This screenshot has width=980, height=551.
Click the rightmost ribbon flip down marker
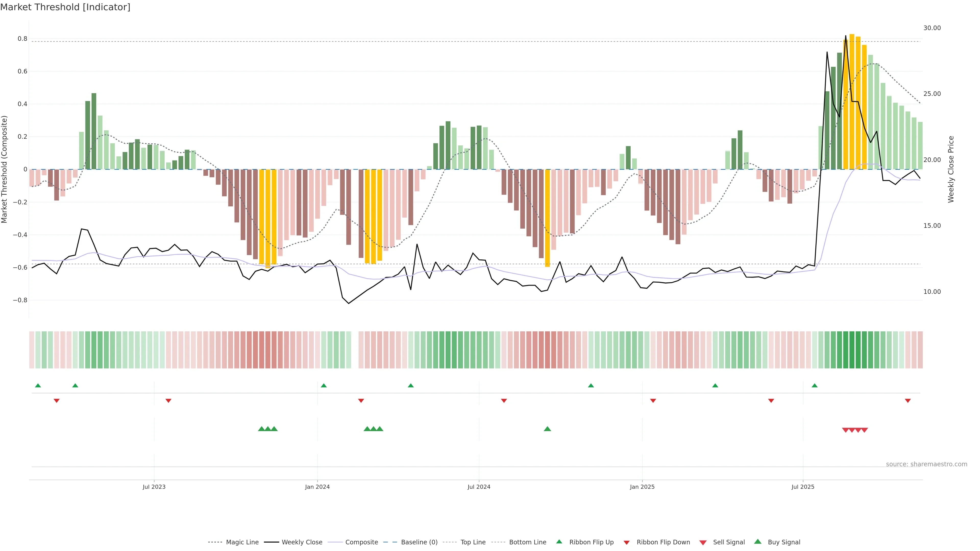pos(908,401)
